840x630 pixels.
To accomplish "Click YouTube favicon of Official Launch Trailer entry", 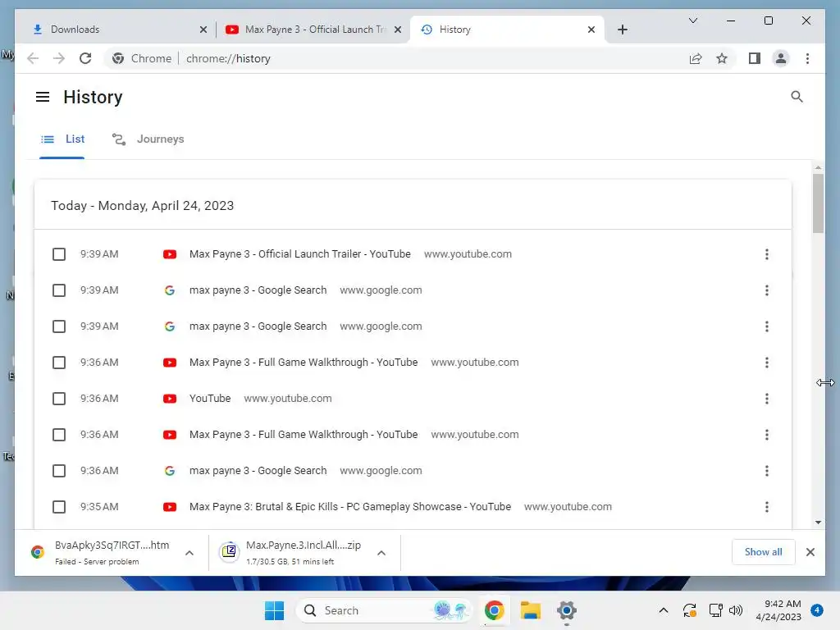I will click(170, 254).
